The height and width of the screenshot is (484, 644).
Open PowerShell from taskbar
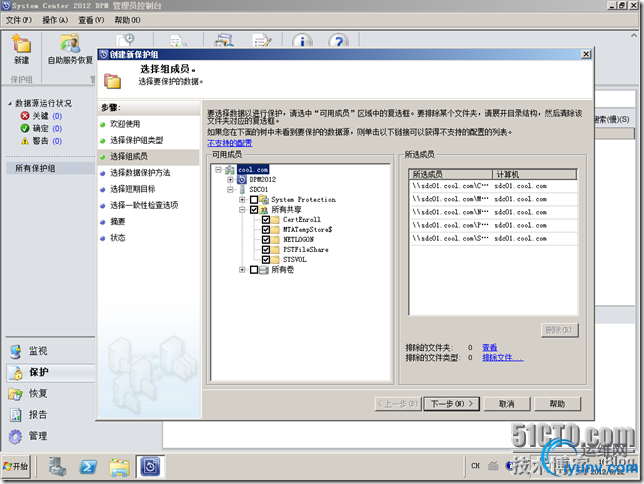coord(88,467)
